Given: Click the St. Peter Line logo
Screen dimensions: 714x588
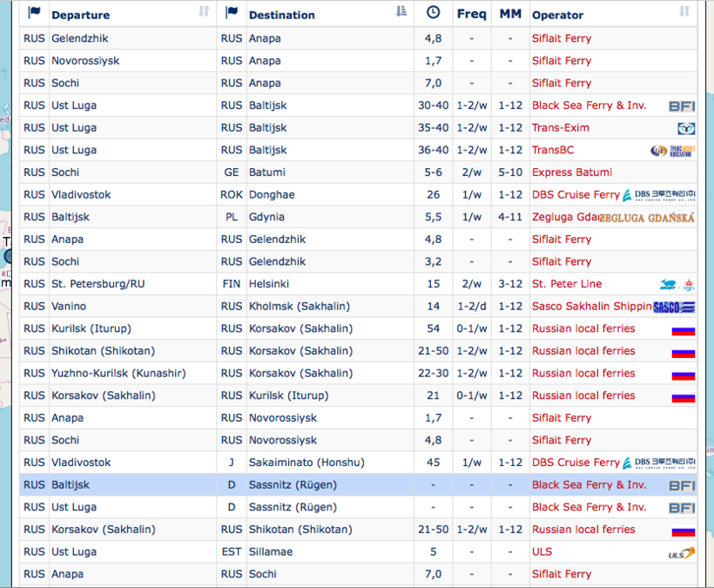Looking at the screenshot, I should coord(677,285).
